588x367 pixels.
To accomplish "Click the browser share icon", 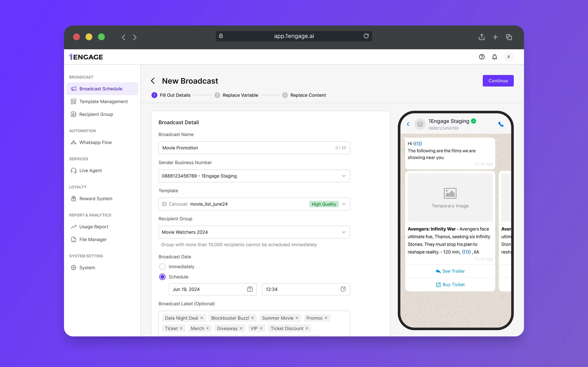I will 482,37.
